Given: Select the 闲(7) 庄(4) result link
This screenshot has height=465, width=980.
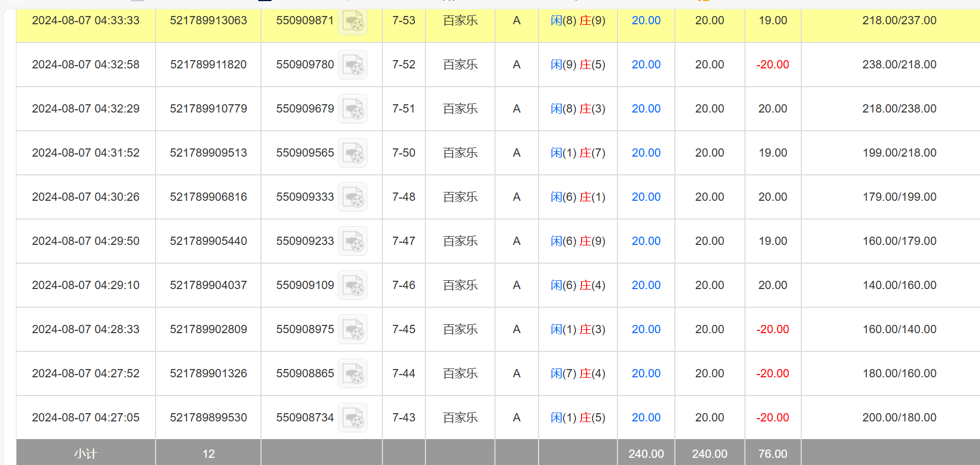Looking at the screenshot, I should [x=578, y=373].
